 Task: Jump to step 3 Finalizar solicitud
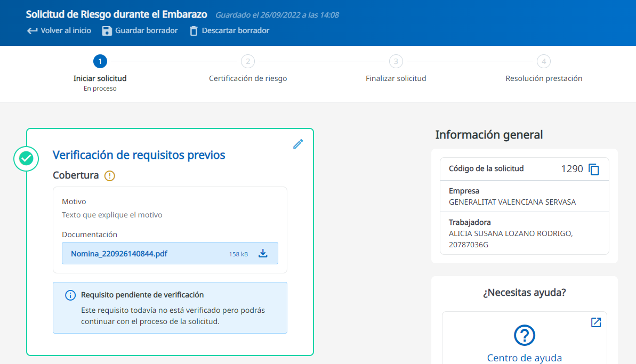[x=396, y=61]
